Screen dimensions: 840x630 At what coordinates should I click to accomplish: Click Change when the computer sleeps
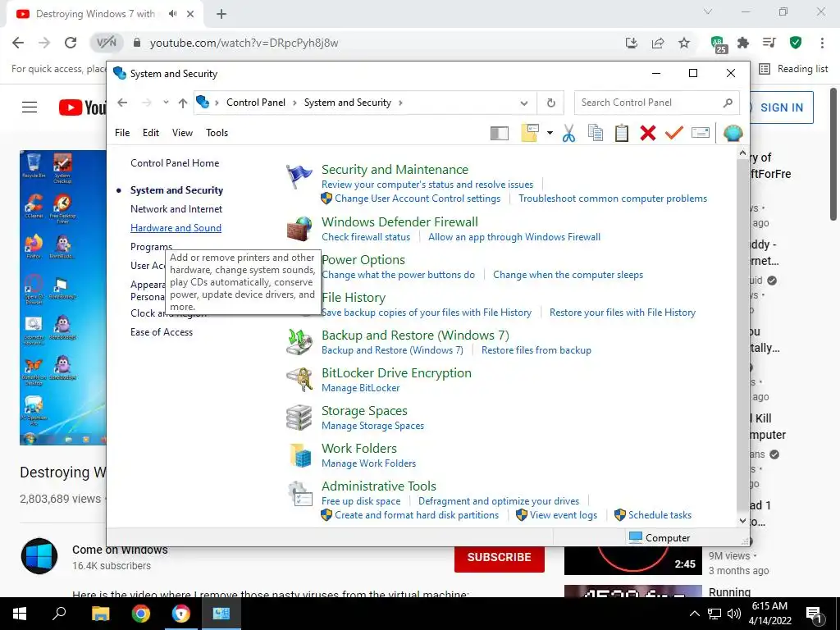(568, 275)
